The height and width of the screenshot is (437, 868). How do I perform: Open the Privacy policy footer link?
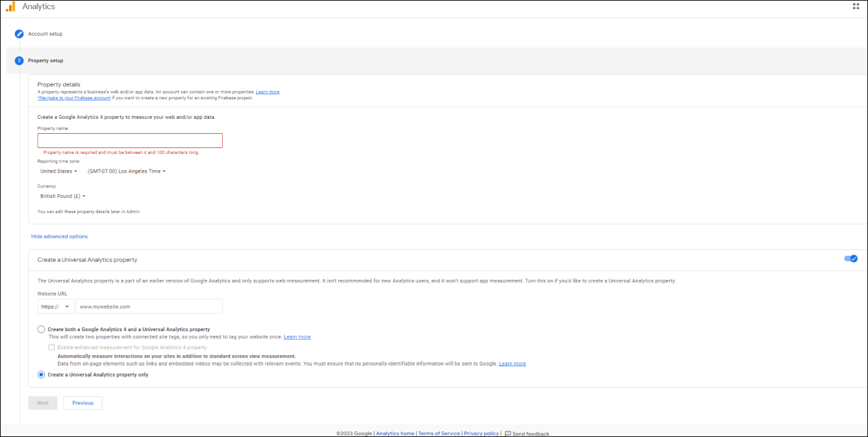point(481,433)
